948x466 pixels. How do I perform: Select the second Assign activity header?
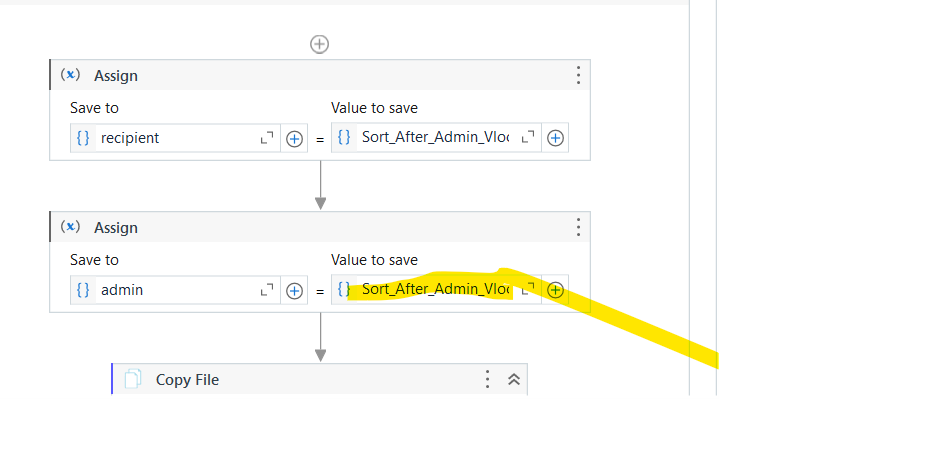(x=320, y=227)
